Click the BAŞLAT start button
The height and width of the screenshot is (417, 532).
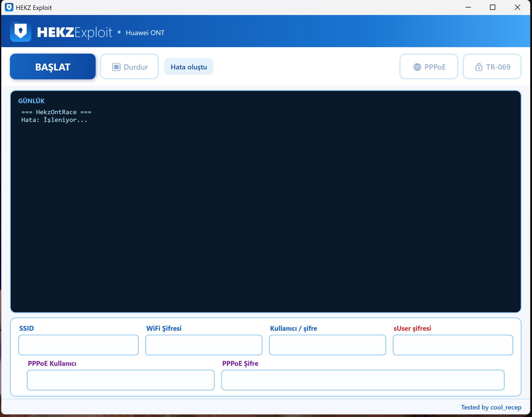53,67
